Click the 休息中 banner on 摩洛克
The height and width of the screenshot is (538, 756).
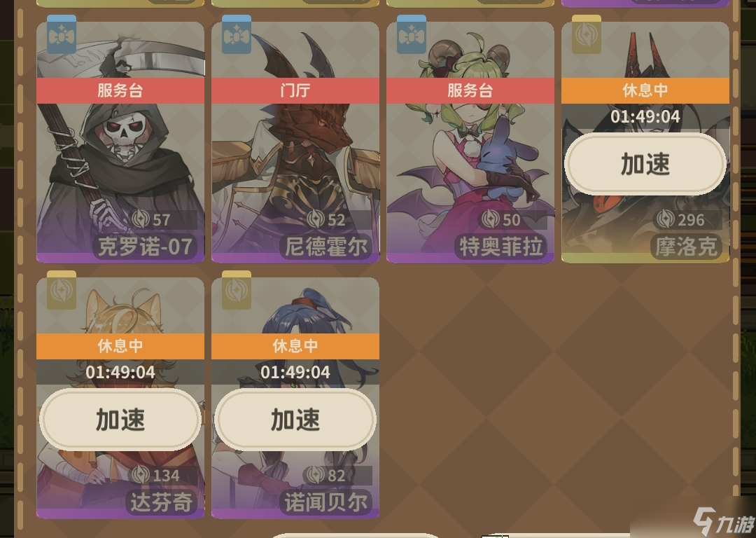coord(645,90)
